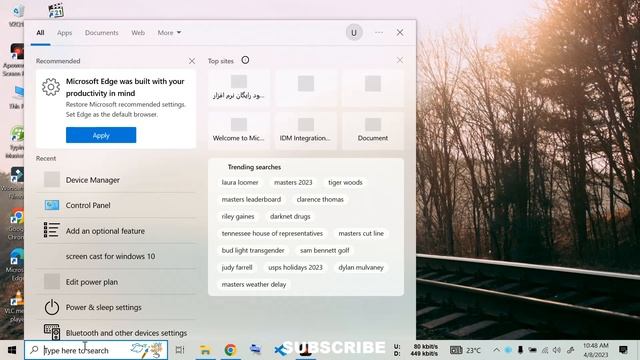This screenshot has height=360, width=640.
Task: Close the search panel with the X
Action: (400, 32)
